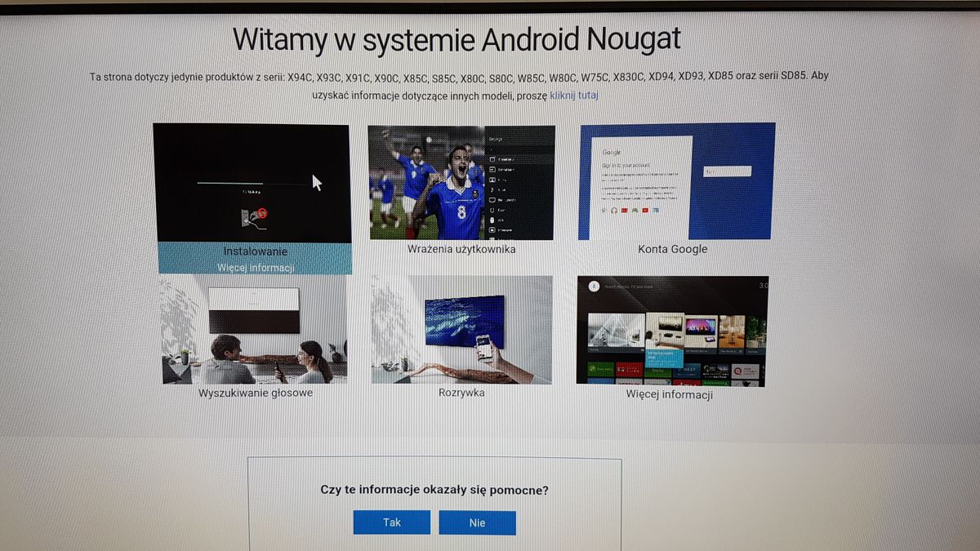Select the Wyszukiwanie głosowe caption
This screenshot has height=551, width=980.
tap(256, 393)
